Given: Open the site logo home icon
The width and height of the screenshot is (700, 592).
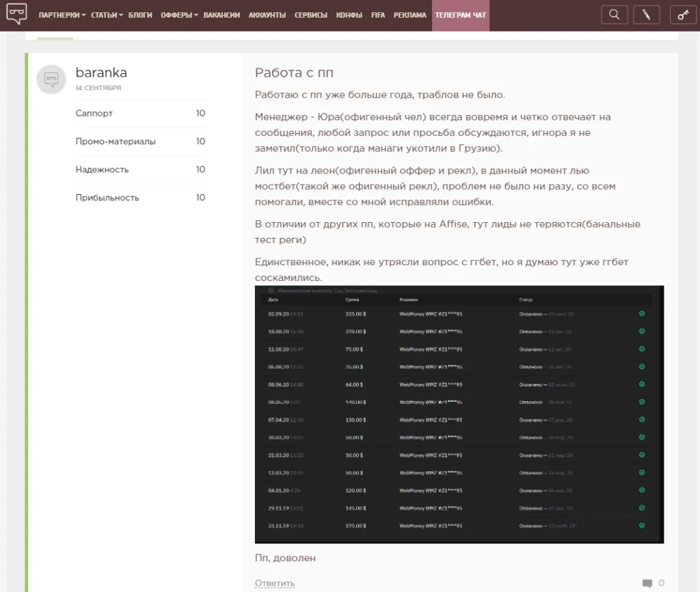Looking at the screenshot, I should click(x=16, y=14).
